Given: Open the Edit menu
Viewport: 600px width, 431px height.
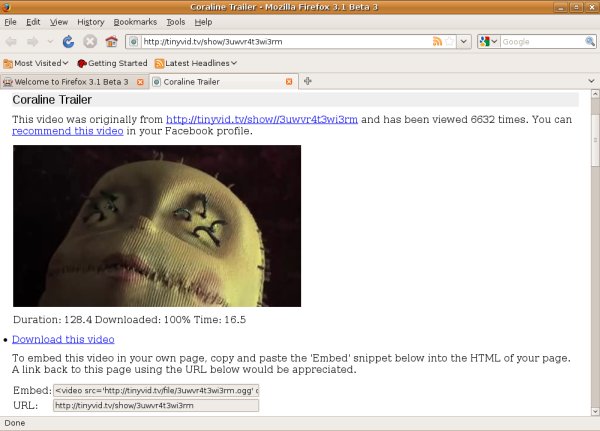Looking at the screenshot, I should pyautogui.click(x=33, y=22).
